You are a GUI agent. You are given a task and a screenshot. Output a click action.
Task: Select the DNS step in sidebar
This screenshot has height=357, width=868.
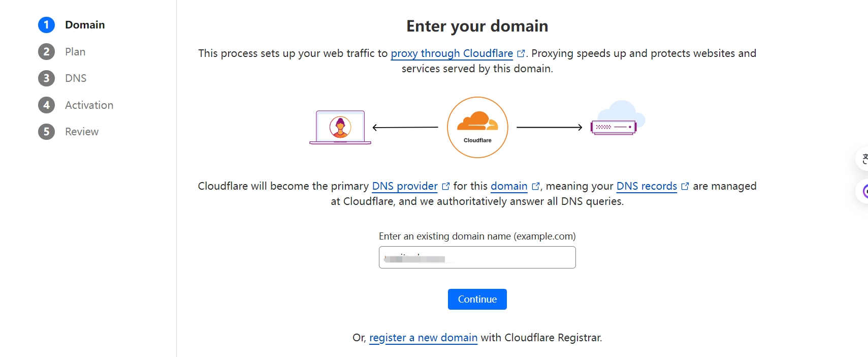(x=76, y=78)
